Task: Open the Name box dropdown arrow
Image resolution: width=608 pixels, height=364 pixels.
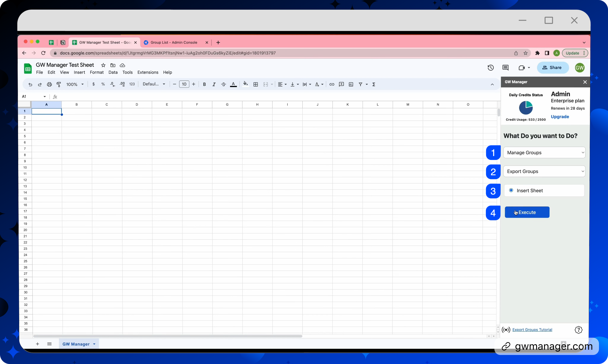Action: [x=45, y=97]
